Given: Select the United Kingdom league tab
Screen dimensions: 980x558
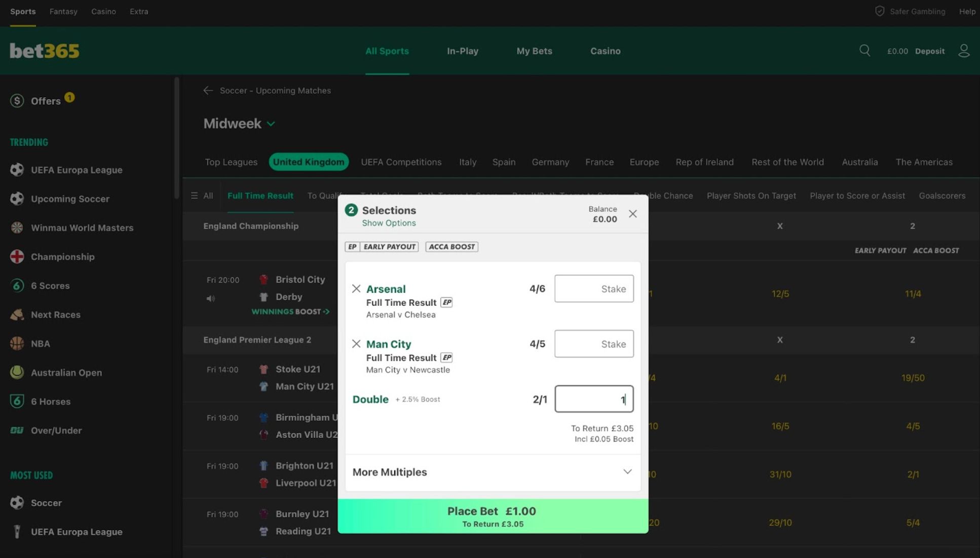Looking at the screenshot, I should tap(309, 162).
